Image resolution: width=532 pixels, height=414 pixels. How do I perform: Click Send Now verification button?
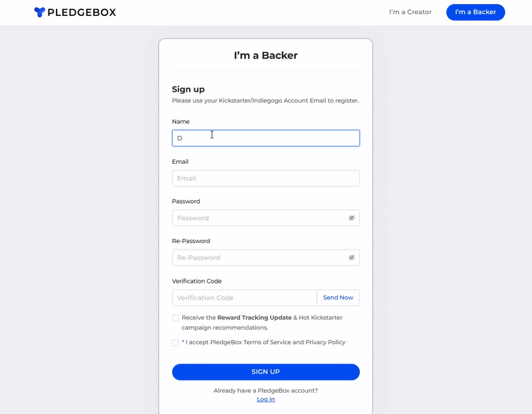pos(338,298)
